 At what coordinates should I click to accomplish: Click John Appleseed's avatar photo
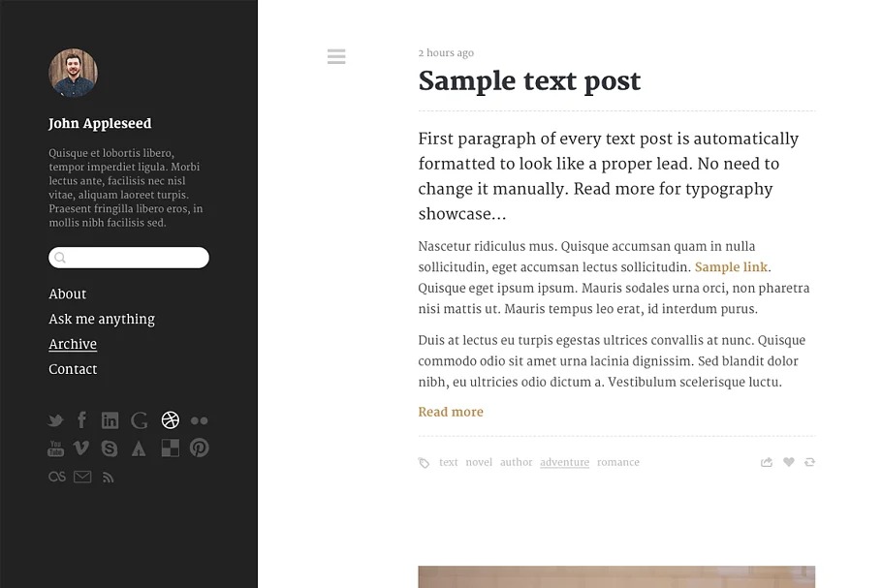pos(74,74)
